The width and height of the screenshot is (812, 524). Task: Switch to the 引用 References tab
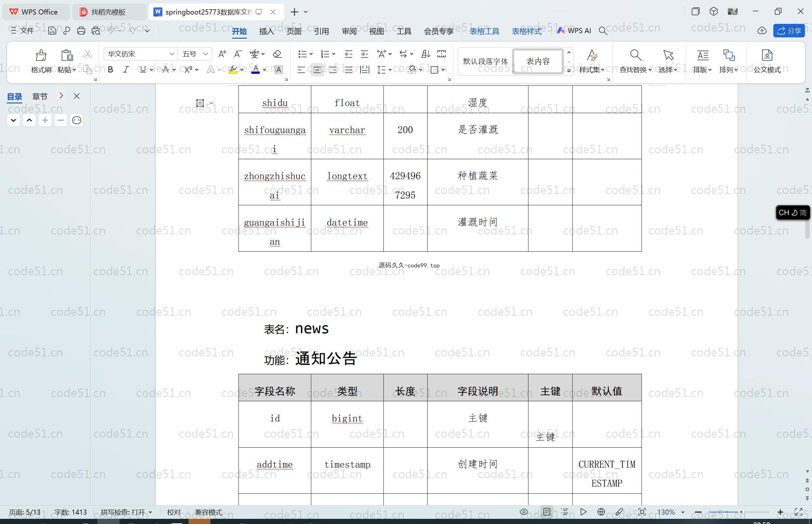pyautogui.click(x=321, y=31)
